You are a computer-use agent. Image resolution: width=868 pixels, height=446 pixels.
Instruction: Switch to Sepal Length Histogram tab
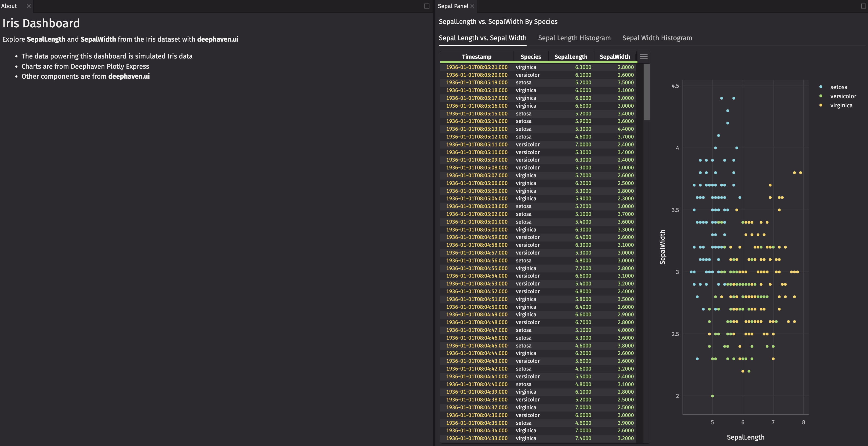coord(574,38)
